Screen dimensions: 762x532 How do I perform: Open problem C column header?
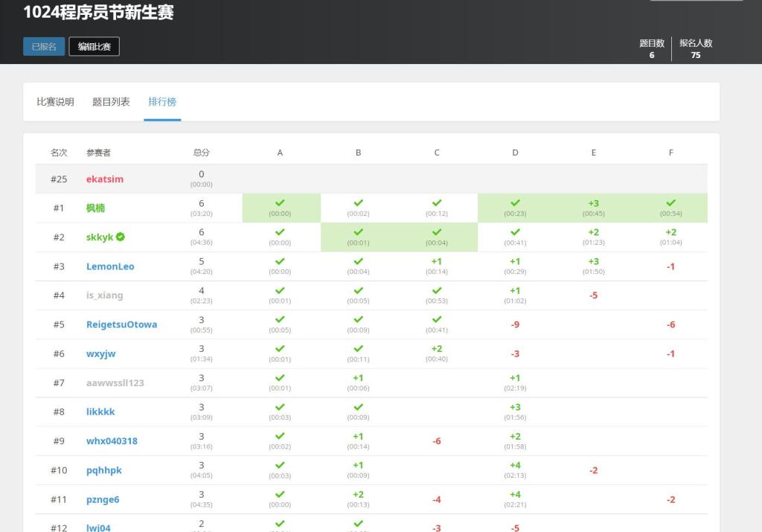click(x=437, y=153)
